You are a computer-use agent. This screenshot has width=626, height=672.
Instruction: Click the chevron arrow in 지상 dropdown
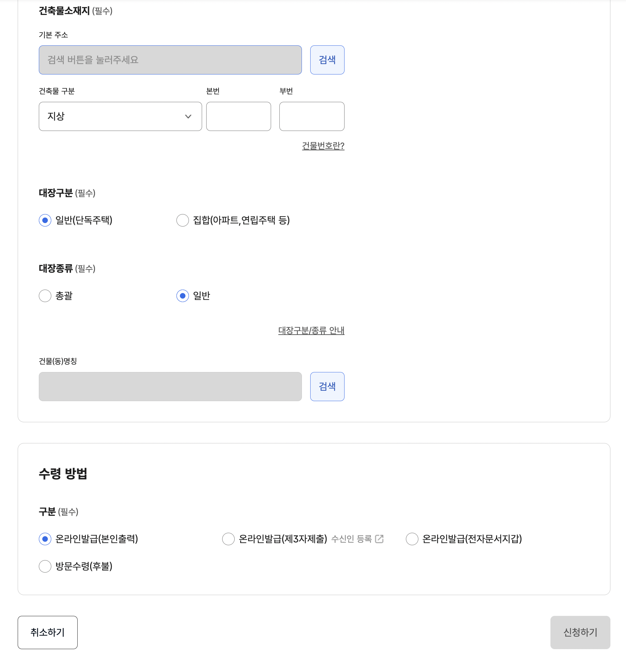coord(188,116)
